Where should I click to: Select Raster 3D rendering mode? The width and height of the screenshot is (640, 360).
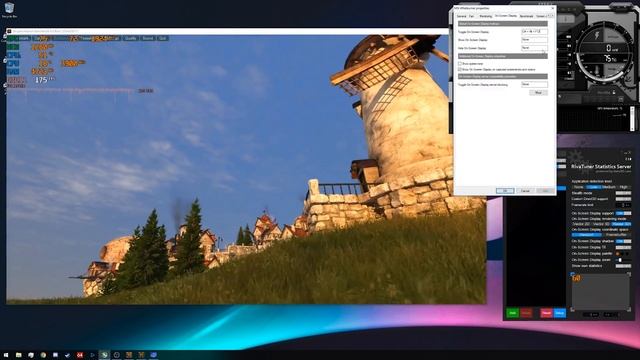point(621,224)
